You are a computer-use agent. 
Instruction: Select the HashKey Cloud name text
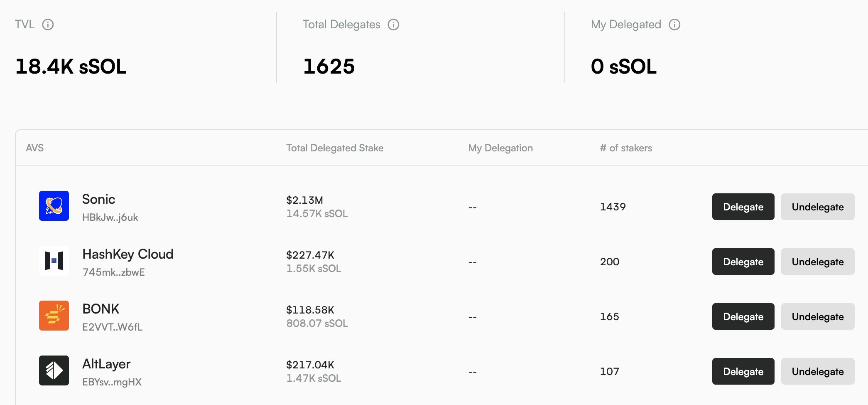pyautogui.click(x=128, y=254)
